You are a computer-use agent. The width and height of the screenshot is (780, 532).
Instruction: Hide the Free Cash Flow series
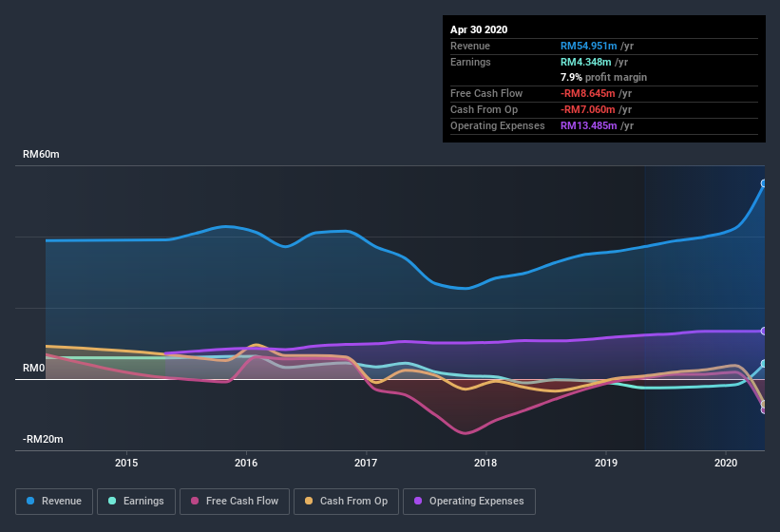point(234,501)
